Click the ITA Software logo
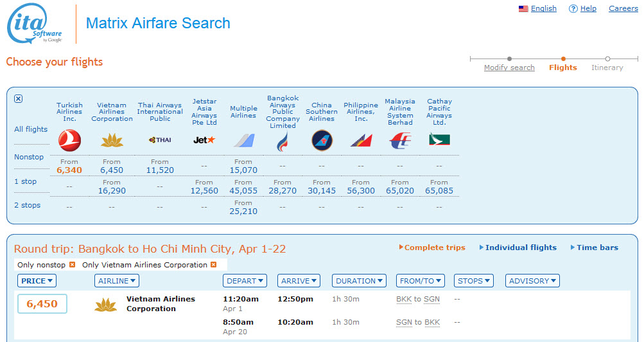This screenshot has width=644, height=342. (35, 23)
